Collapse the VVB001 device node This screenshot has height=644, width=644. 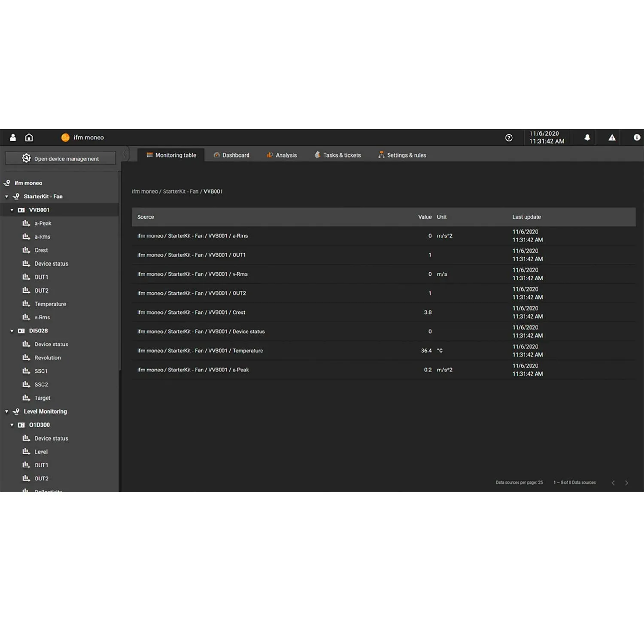pos(12,210)
